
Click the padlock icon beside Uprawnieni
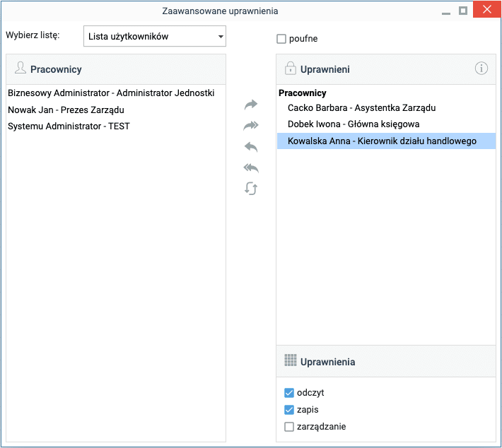(x=290, y=69)
